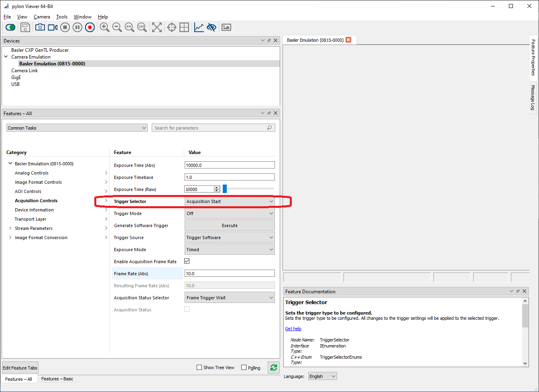
Task: Click the zoom out magnifier icon
Action: [x=117, y=27]
